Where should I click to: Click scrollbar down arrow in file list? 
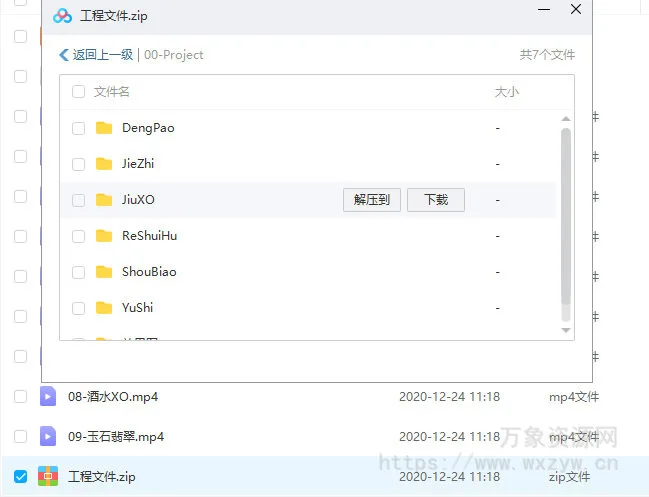pyautogui.click(x=566, y=330)
